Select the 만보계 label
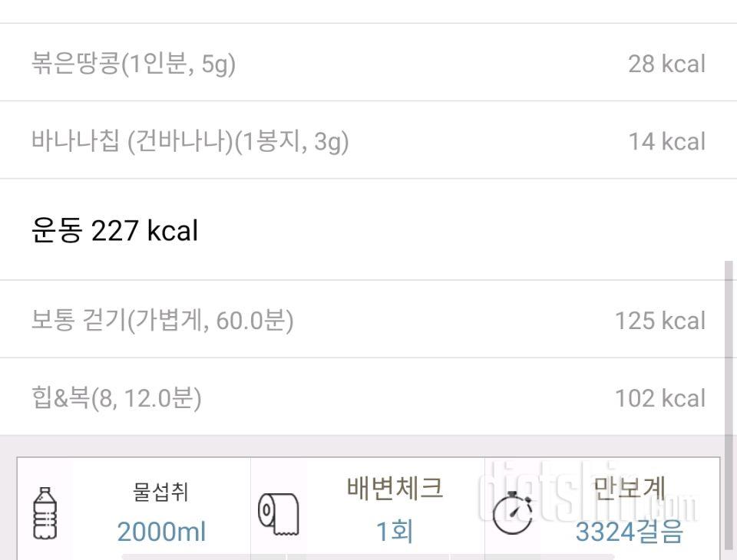Screen dimensions: 737x560 pos(630,488)
